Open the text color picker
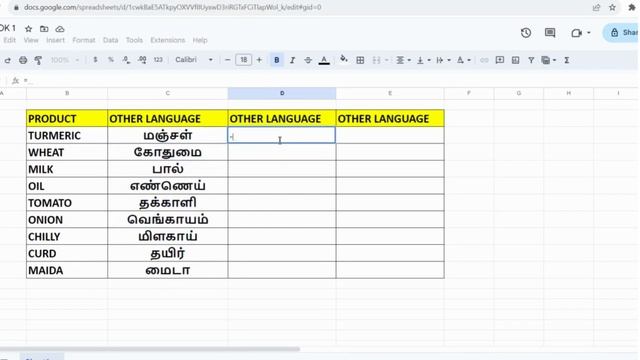The image size is (640, 360). [x=324, y=60]
